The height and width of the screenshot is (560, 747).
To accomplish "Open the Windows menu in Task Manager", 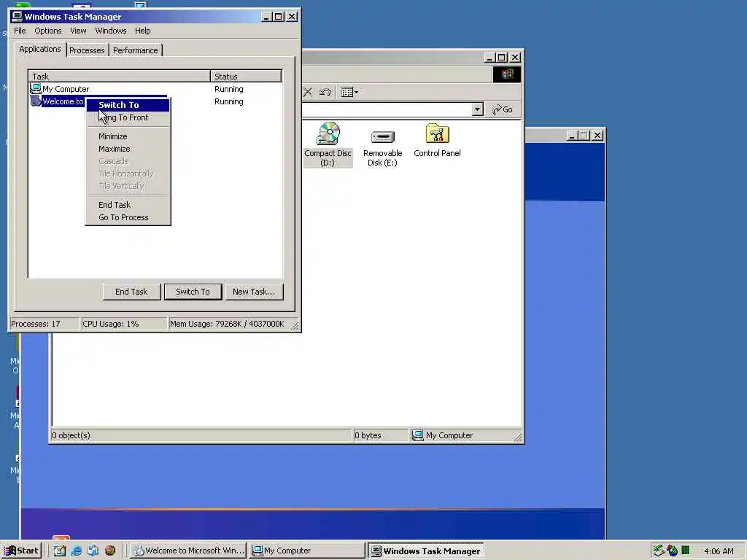I will tap(111, 31).
